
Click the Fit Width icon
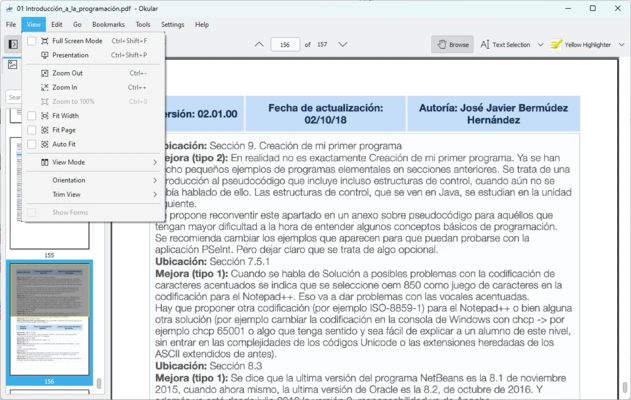(45, 116)
